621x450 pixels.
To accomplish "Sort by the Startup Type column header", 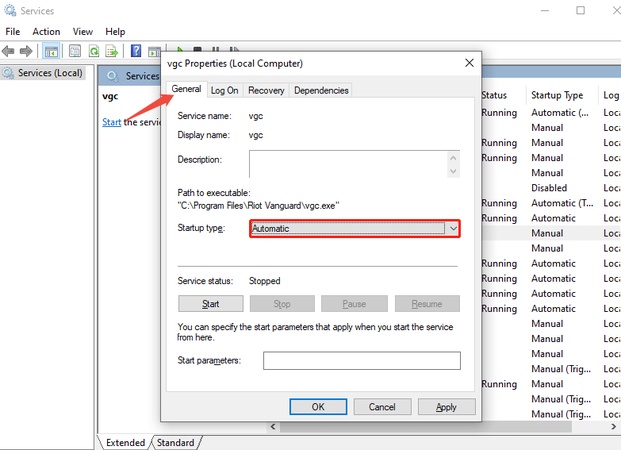I will point(557,95).
